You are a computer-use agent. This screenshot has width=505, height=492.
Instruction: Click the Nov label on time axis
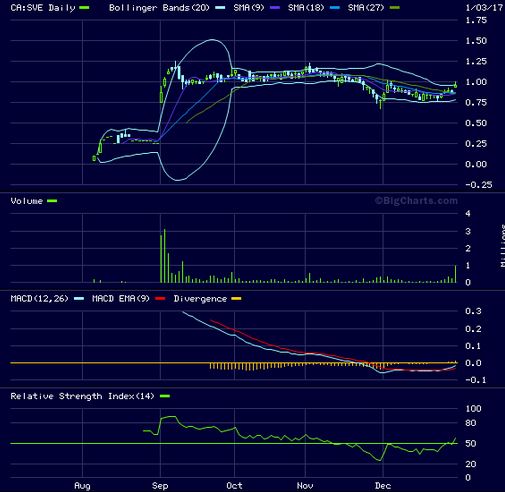305,486
